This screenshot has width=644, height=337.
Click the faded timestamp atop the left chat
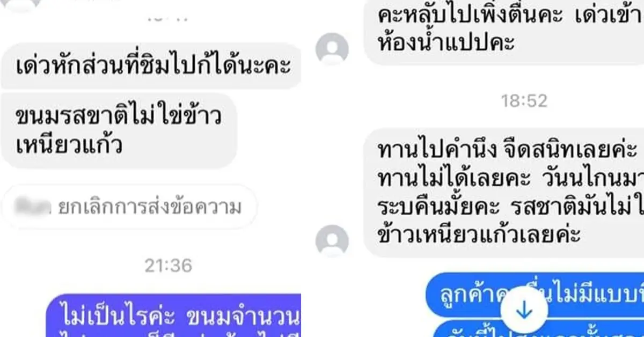168,19
